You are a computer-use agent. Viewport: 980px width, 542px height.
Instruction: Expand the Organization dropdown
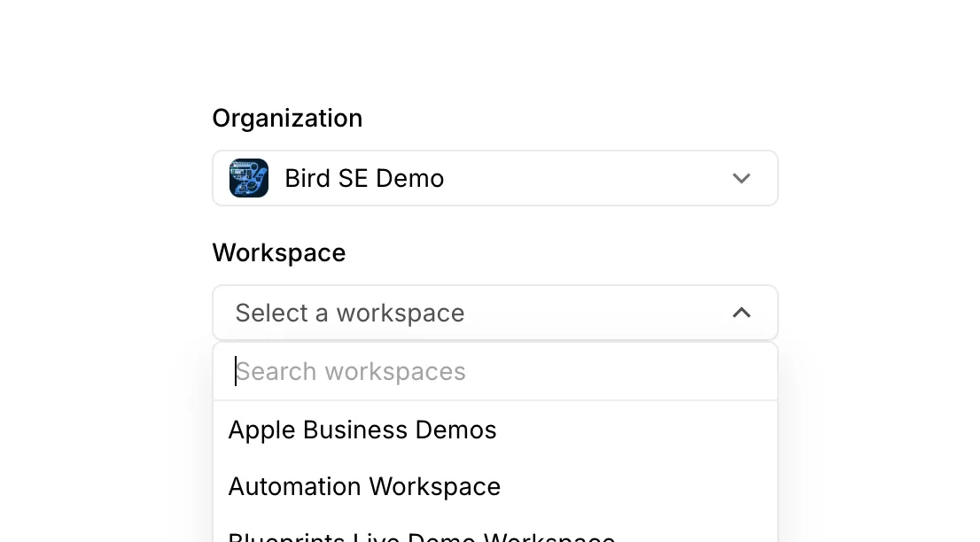[495, 178]
